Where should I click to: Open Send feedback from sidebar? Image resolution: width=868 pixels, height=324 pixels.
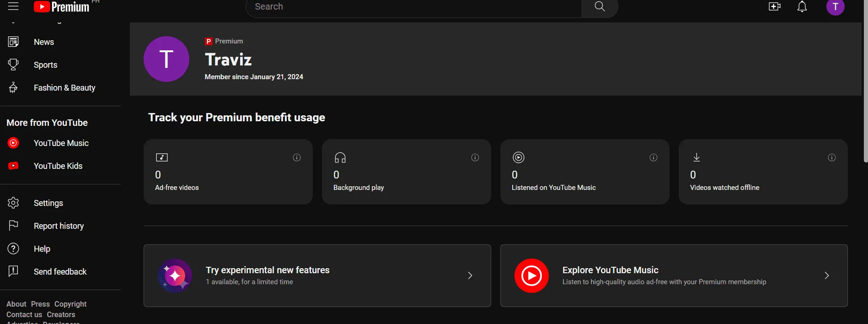point(60,272)
